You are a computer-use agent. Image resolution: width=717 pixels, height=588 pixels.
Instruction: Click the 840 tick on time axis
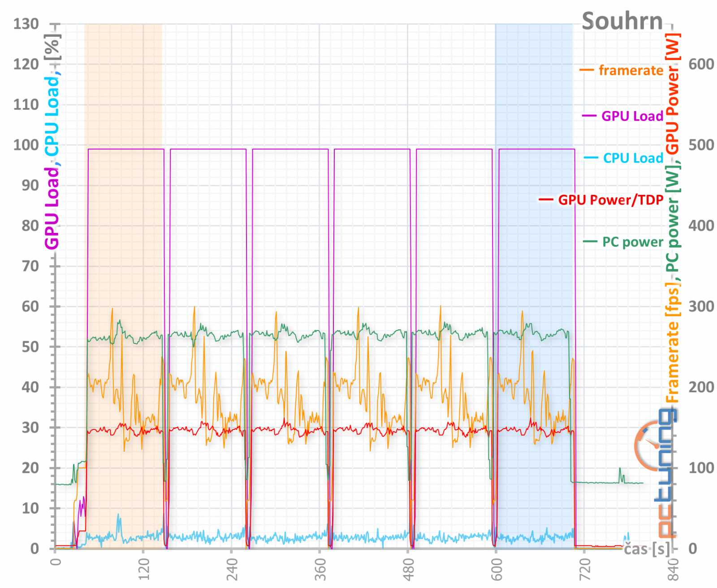point(672,569)
